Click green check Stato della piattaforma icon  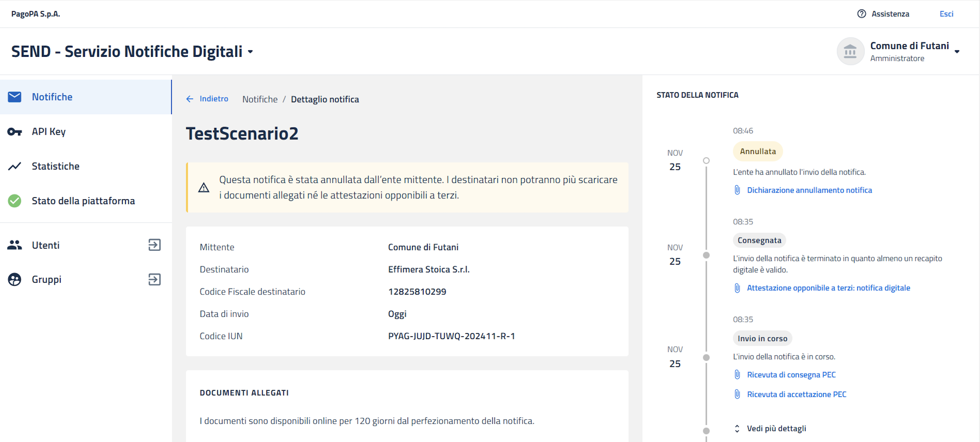coord(14,201)
